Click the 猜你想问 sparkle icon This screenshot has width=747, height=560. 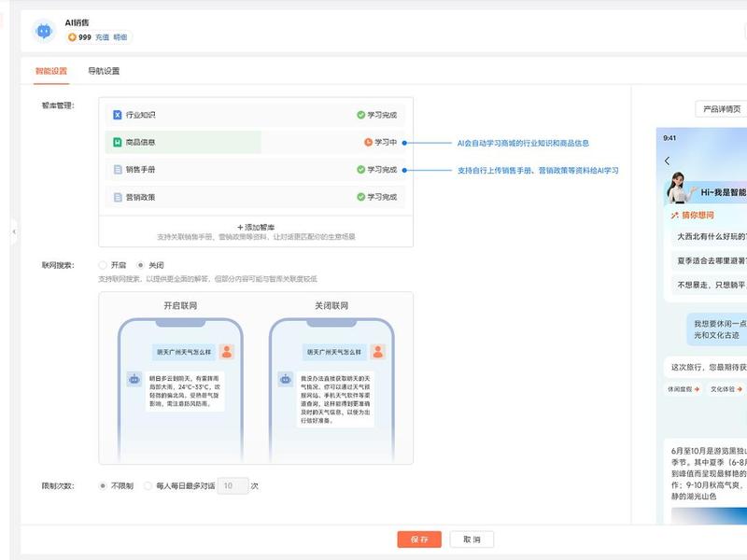(674, 216)
